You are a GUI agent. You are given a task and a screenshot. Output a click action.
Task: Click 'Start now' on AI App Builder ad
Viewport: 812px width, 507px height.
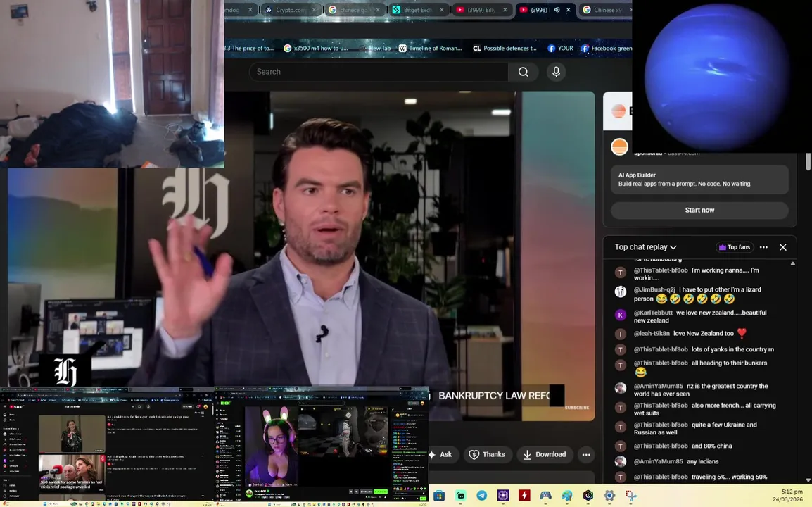coord(699,210)
